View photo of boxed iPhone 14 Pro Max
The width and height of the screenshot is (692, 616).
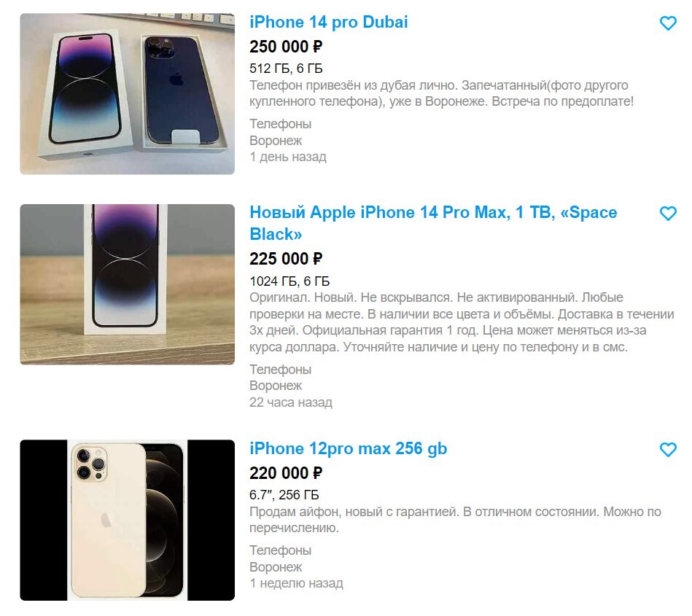click(127, 284)
